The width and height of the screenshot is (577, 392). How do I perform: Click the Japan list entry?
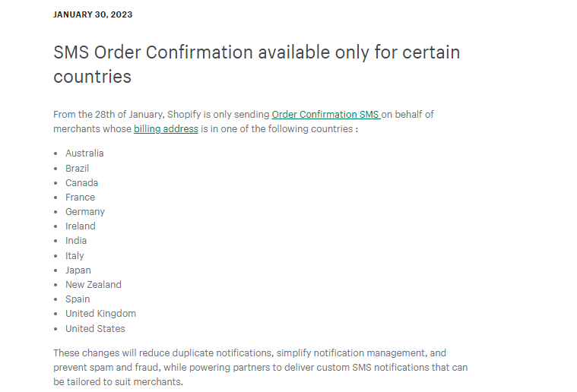pos(78,270)
